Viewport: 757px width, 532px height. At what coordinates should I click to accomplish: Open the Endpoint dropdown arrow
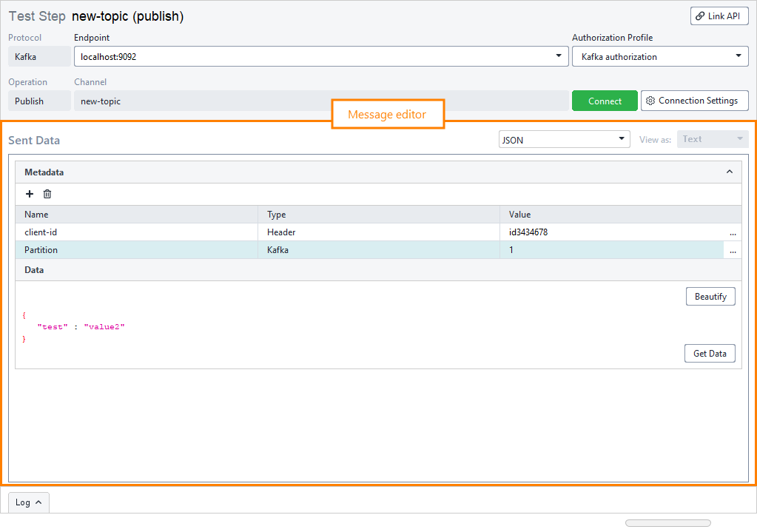(x=557, y=55)
